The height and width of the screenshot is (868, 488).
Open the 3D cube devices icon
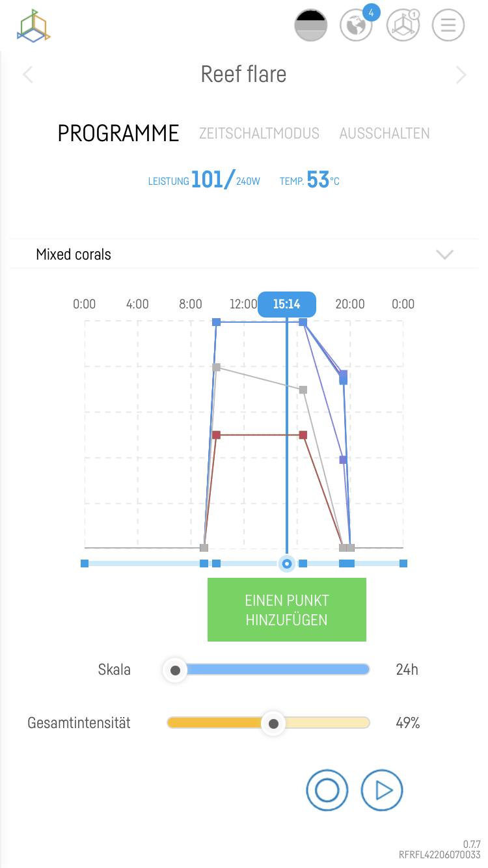[x=403, y=26]
